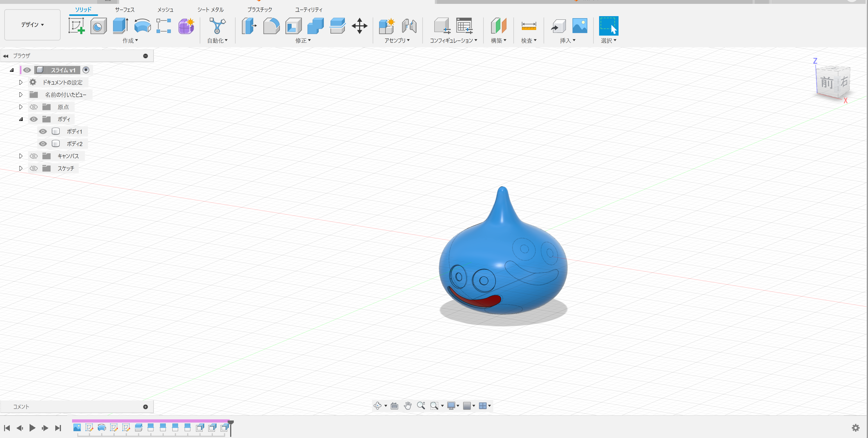Click the activate radio button on スライム v1
868x438 pixels.
pyautogui.click(x=86, y=70)
